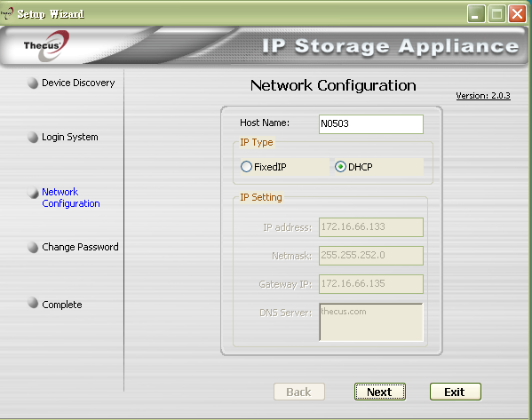
Task: Click the Gateway IP field
Action: 371,284
